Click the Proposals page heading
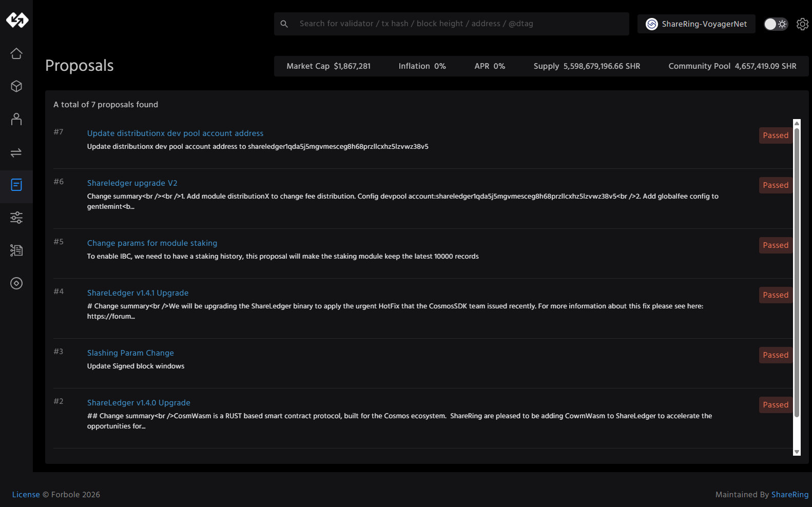Screen dimensions: 812x507 (x=80, y=66)
